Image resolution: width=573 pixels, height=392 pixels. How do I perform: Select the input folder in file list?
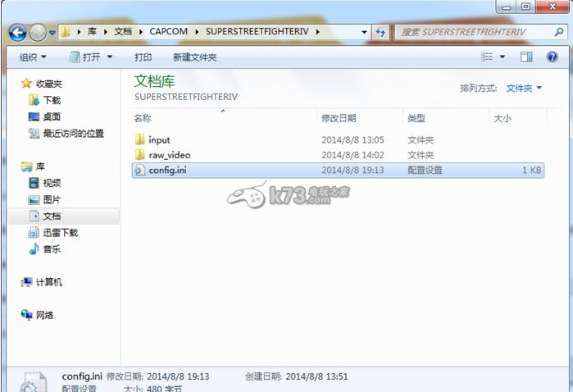[159, 140]
